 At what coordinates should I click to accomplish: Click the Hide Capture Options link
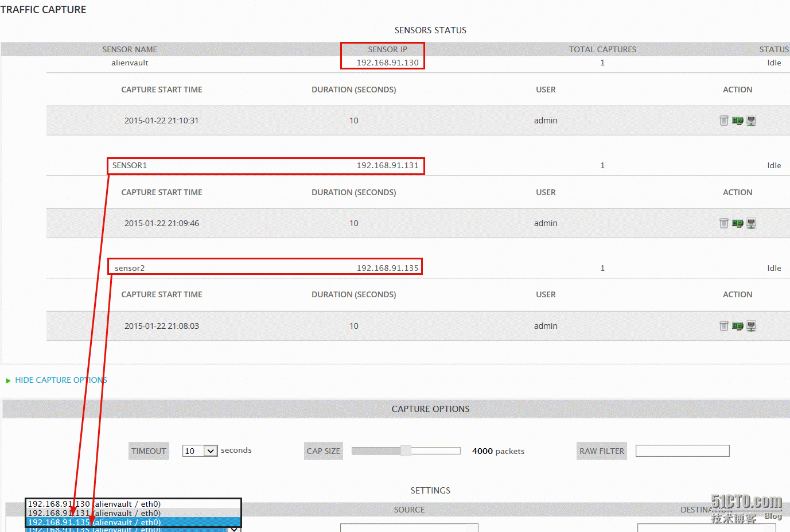61,380
